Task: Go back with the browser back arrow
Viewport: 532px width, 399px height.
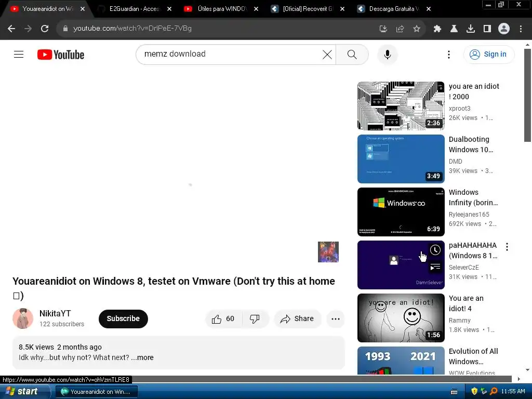Action: (11, 29)
